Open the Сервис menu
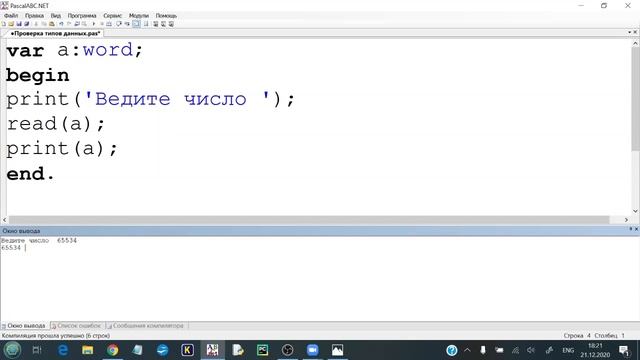Viewport: 640px width, 360px height. 112,16
